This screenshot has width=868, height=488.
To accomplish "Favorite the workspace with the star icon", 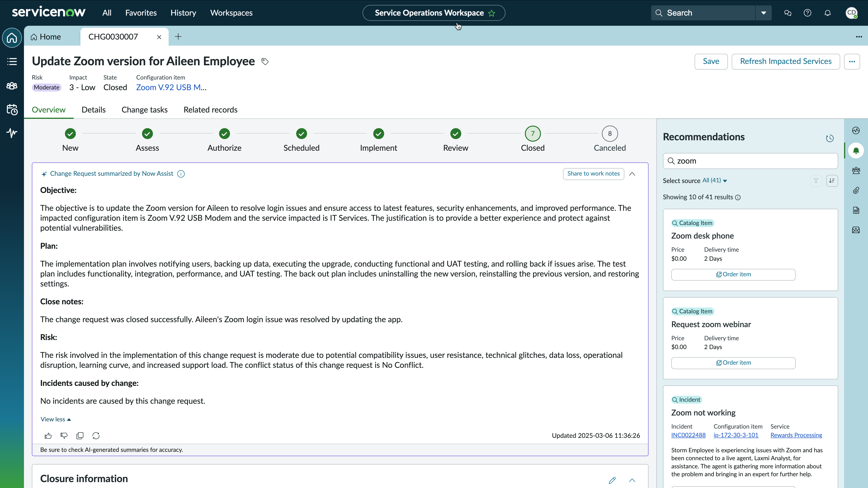I will tap(492, 13).
